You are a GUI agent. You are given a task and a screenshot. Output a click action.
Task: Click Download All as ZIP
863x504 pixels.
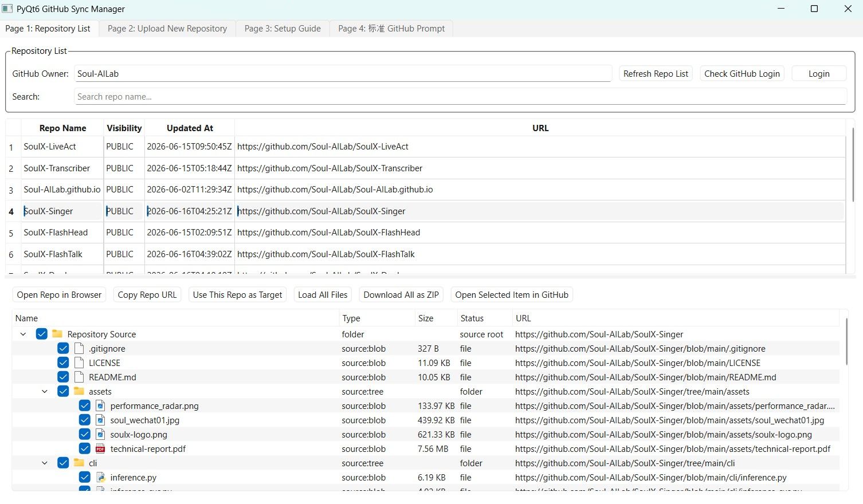pos(401,294)
